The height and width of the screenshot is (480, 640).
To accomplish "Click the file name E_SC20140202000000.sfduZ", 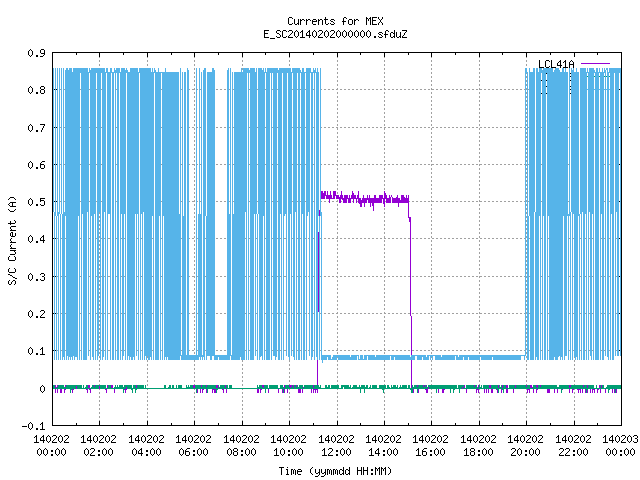I will click(335, 34).
